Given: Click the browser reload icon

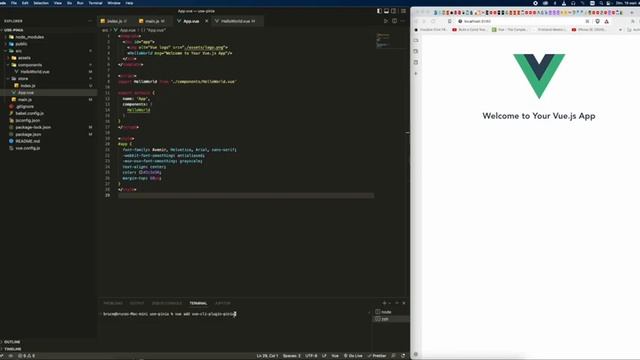Looking at the screenshot, I should point(433,21).
